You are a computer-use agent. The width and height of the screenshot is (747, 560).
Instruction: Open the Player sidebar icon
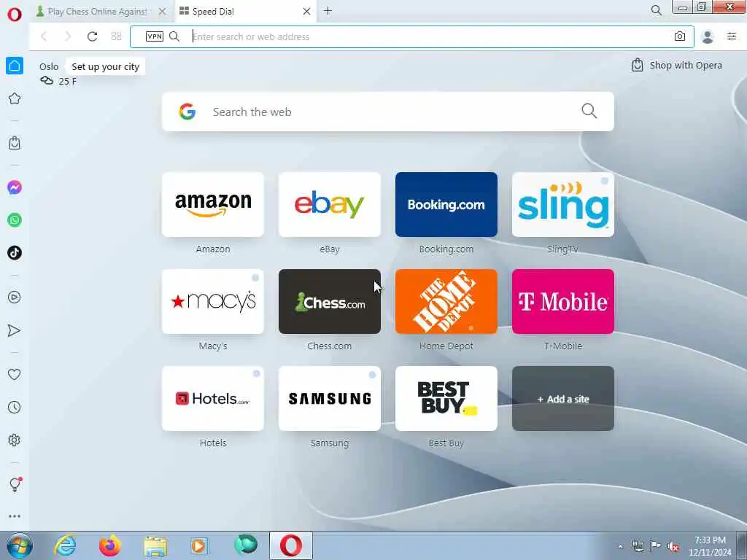tap(15, 297)
